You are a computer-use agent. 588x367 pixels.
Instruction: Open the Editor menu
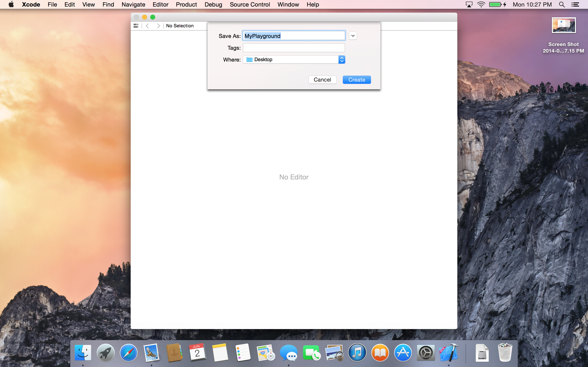pyautogui.click(x=160, y=5)
